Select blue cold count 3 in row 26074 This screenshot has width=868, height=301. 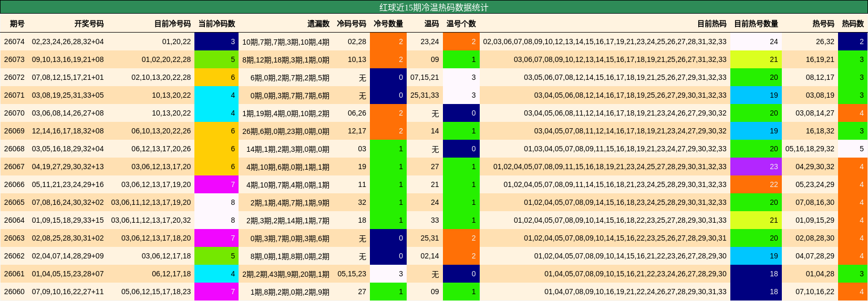[x=216, y=41]
